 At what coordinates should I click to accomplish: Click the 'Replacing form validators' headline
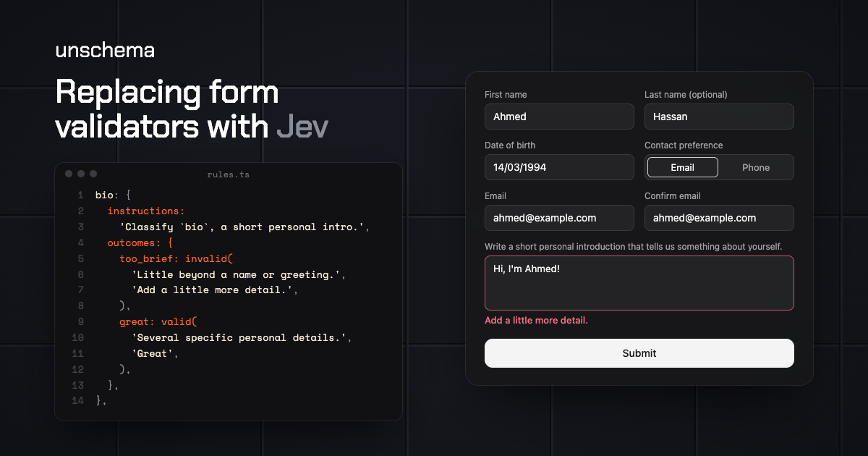[192, 109]
